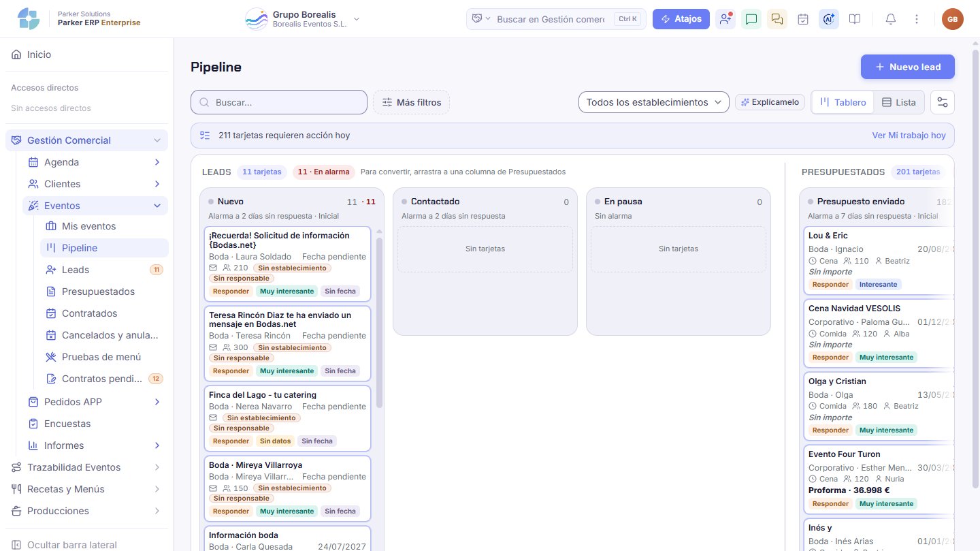
Task: Go to Inicio home icon
Action: pos(16,54)
